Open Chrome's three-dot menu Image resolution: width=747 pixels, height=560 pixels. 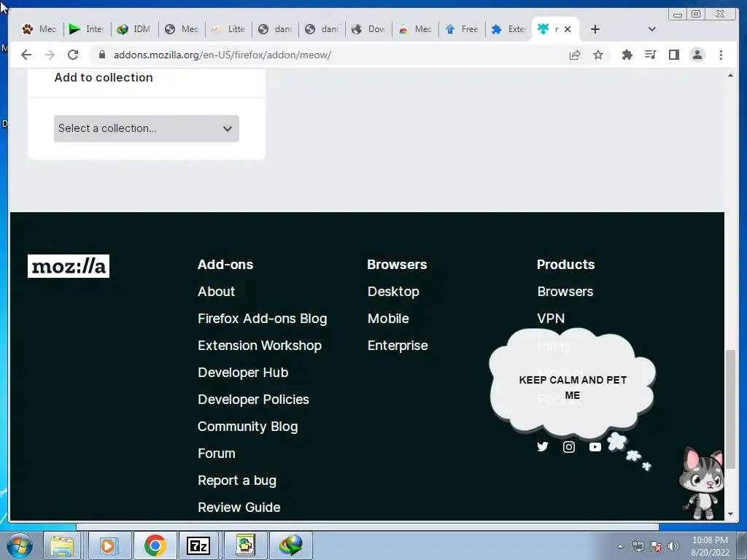[x=721, y=55]
